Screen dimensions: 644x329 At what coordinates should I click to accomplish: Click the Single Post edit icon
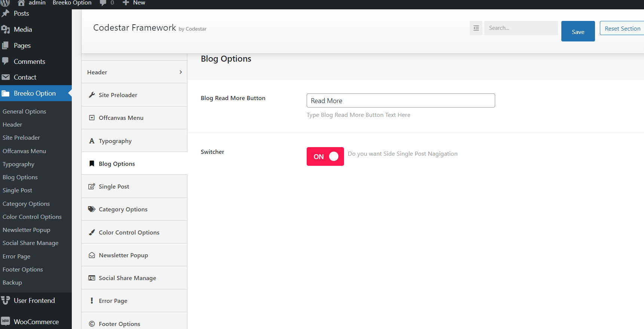click(x=92, y=186)
